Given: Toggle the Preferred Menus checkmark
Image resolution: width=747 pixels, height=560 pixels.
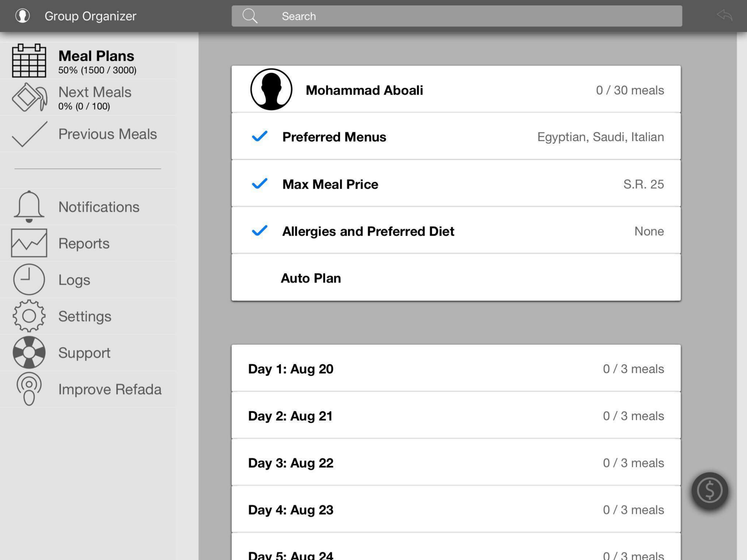Looking at the screenshot, I should (259, 136).
